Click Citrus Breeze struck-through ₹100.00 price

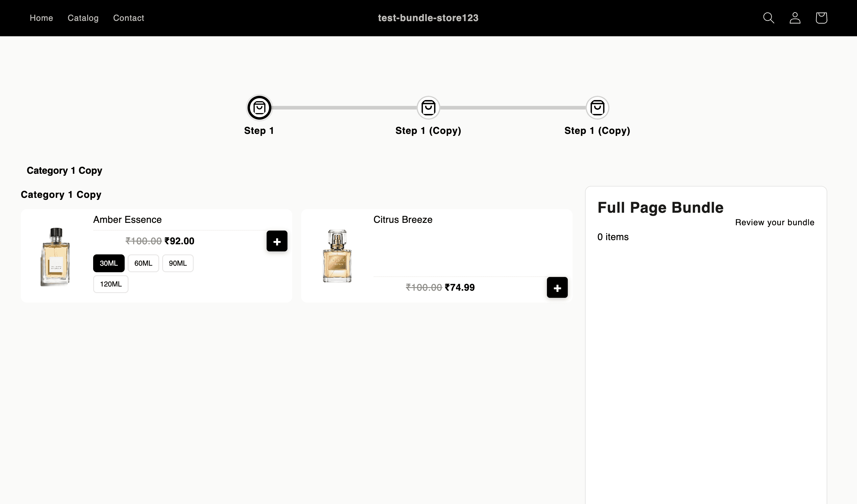tap(424, 287)
